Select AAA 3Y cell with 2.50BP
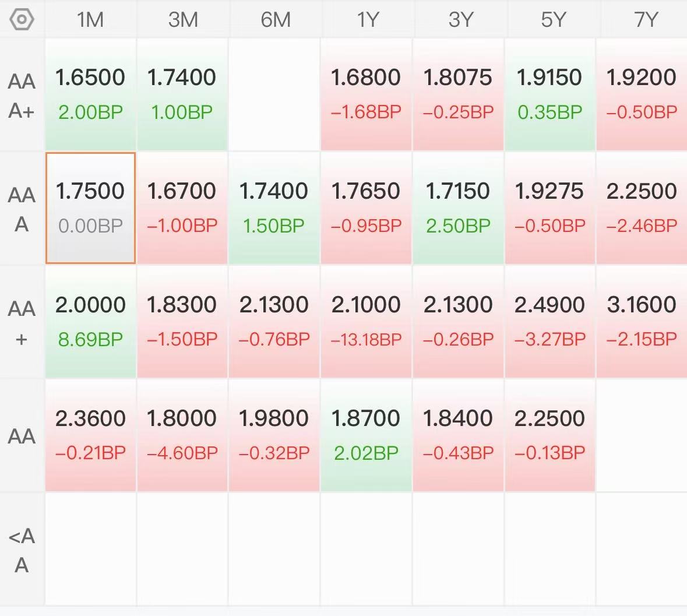 pyautogui.click(x=459, y=208)
